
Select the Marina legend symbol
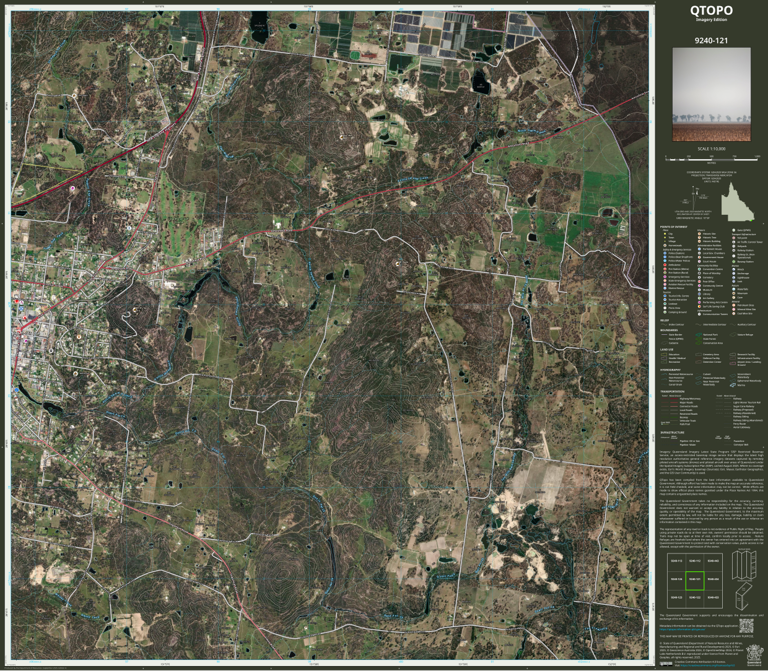[x=733, y=385]
